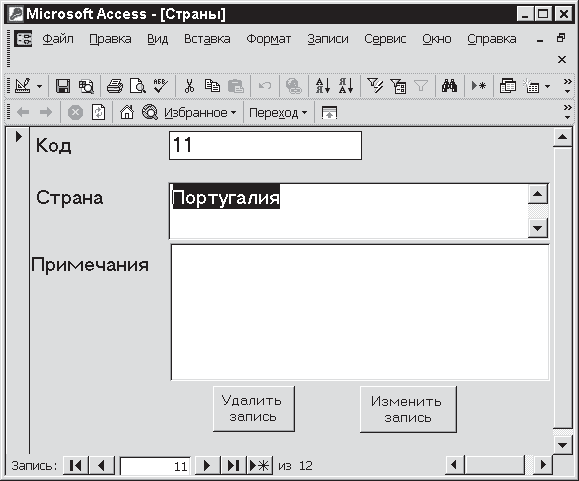579x481 pixels.
Task: Open the Записи menu
Action: 328,39
